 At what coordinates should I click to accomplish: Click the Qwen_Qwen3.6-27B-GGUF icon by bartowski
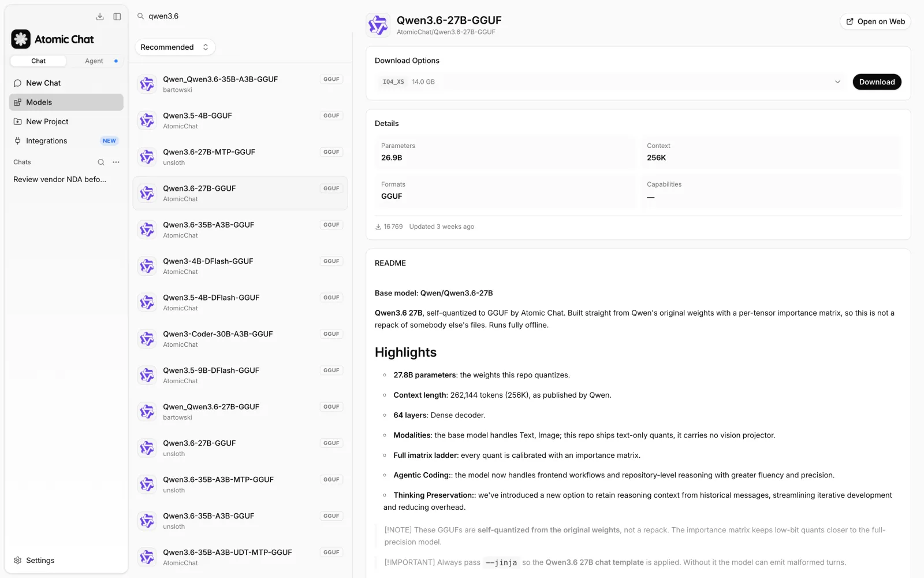[147, 412]
